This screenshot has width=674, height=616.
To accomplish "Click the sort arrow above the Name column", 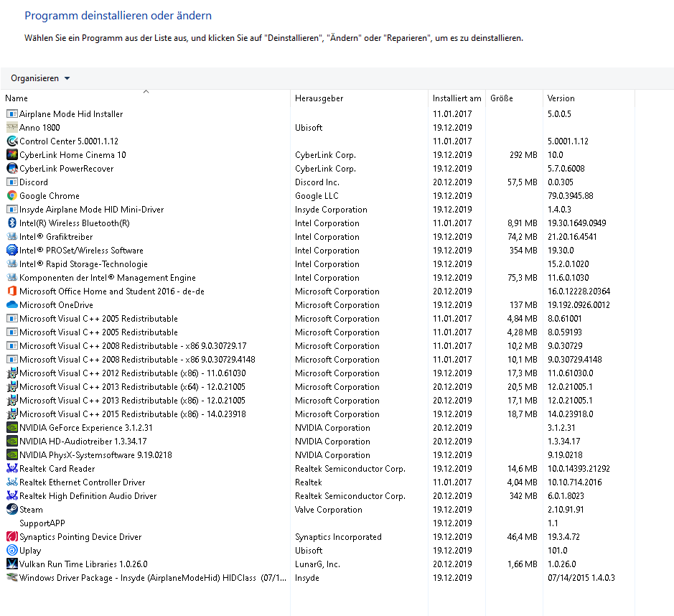I will coord(146,92).
